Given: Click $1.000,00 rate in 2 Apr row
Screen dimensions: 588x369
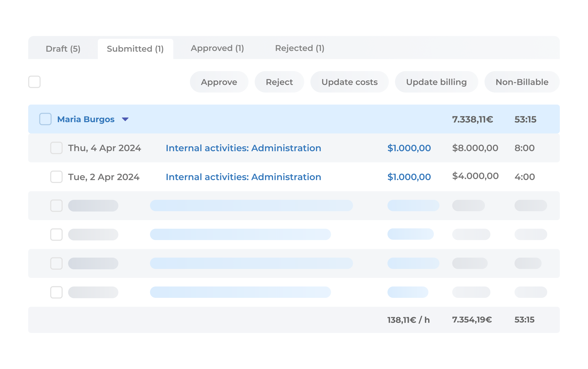Looking at the screenshot, I should [x=409, y=177].
